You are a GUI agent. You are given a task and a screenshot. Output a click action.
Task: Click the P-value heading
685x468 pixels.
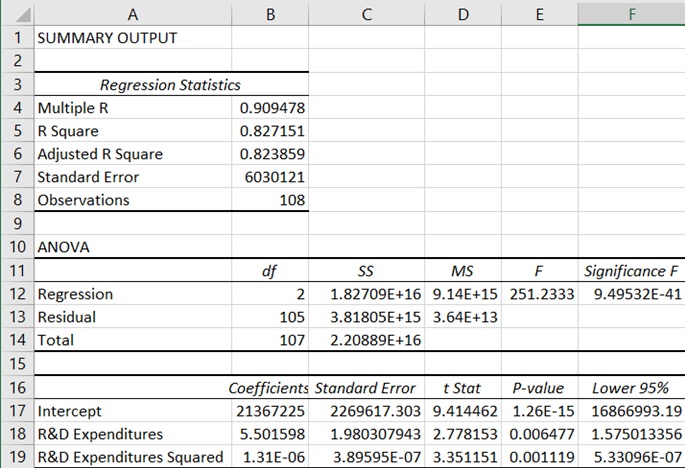tap(538, 388)
